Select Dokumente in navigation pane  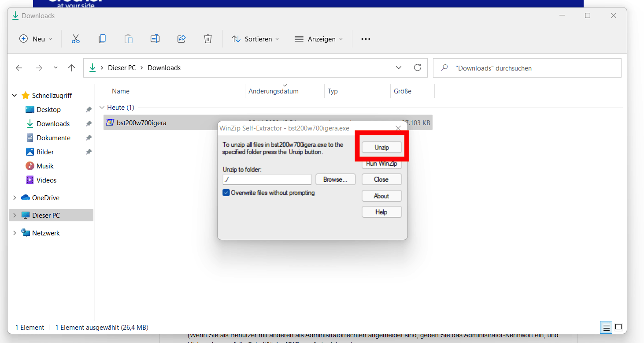pyautogui.click(x=53, y=138)
